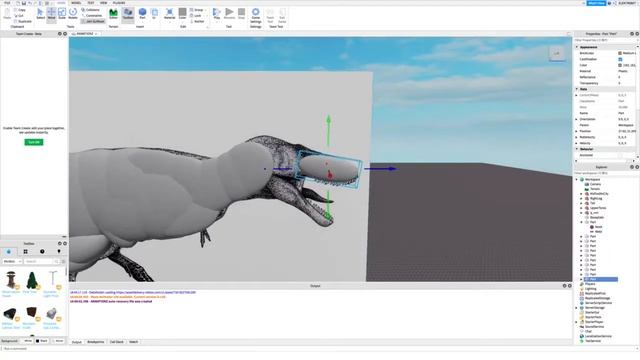The image size is (640, 360).
Task: Select the first tower model thumbnail in Toolbox
Action: [x=11, y=280]
